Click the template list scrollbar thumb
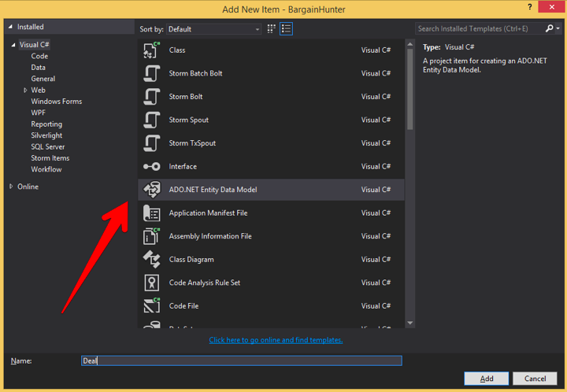The width and height of the screenshot is (567, 392). [409, 89]
